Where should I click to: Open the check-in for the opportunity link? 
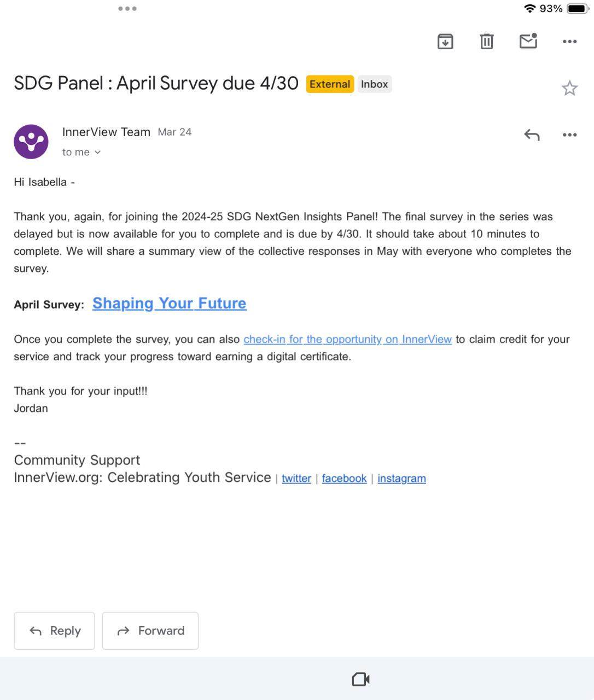click(x=347, y=339)
